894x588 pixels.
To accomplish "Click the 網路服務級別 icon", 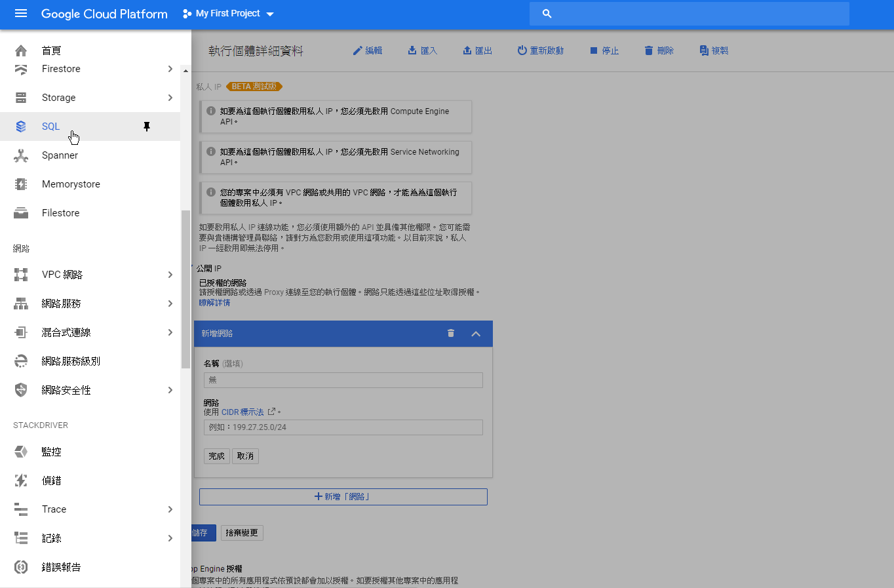I will 21,361.
